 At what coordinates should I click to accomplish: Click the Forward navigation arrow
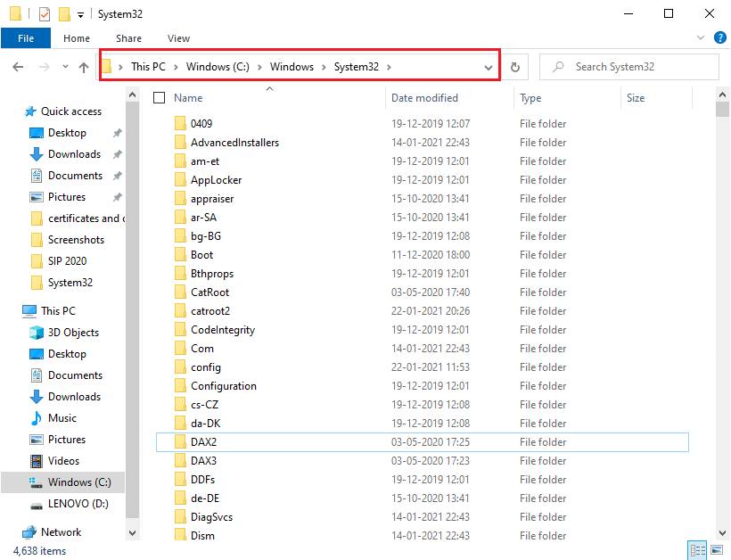tap(44, 67)
